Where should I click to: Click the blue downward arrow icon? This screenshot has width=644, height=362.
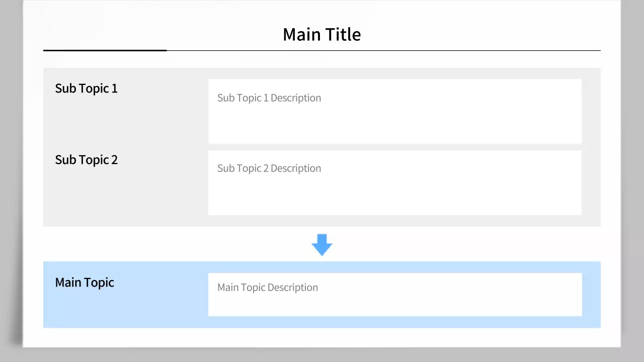[x=322, y=244]
